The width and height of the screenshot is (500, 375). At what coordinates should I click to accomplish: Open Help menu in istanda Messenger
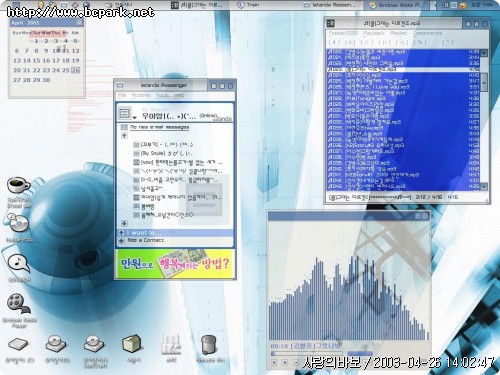(179, 95)
